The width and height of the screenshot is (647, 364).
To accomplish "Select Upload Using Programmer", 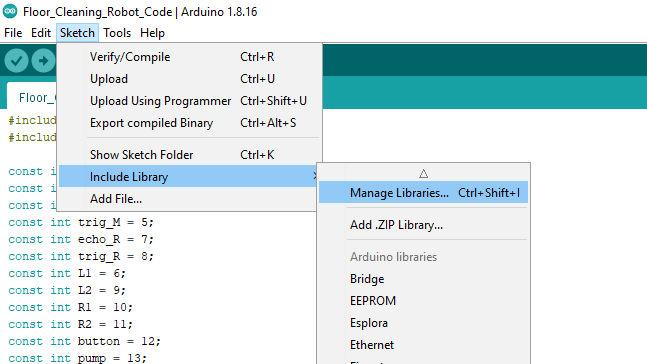I will [189, 101].
